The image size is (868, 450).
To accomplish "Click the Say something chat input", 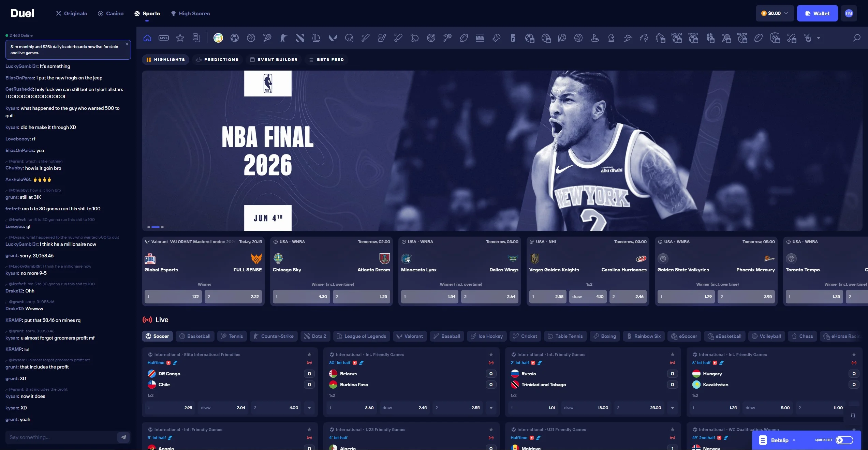I will [61, 437].
